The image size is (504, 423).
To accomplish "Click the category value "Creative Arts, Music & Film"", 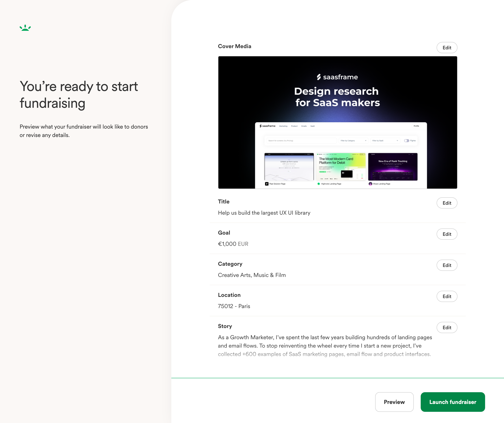I will coord(252,275).
